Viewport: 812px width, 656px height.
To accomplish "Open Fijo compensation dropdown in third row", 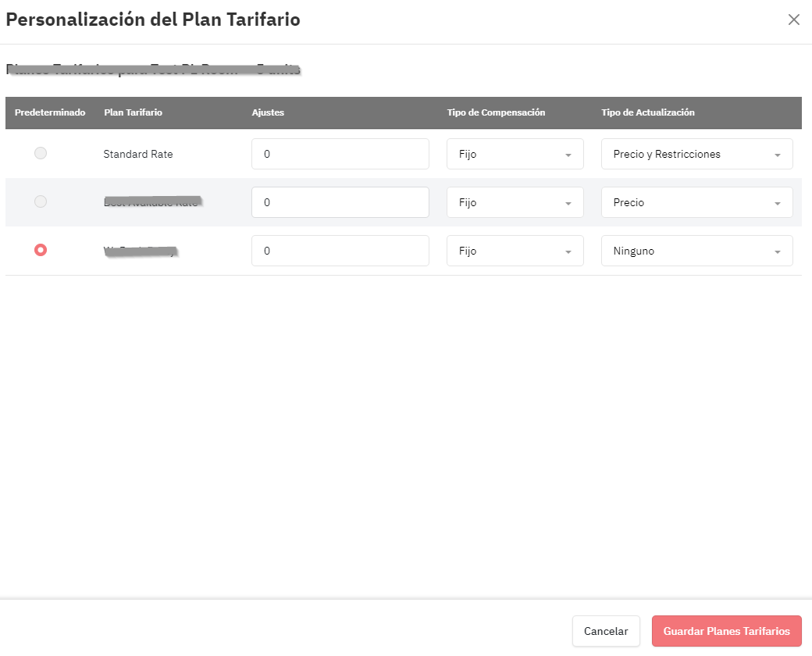I will [515, 251].
